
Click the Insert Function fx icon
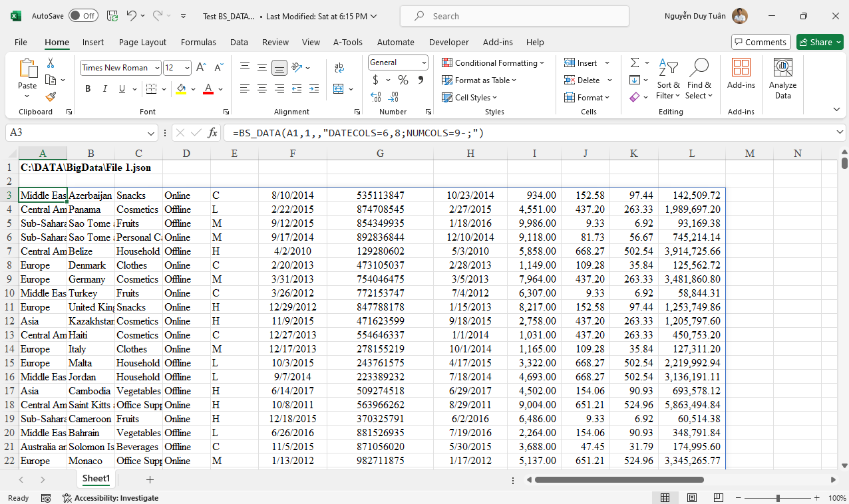click(x=213, y=133)
